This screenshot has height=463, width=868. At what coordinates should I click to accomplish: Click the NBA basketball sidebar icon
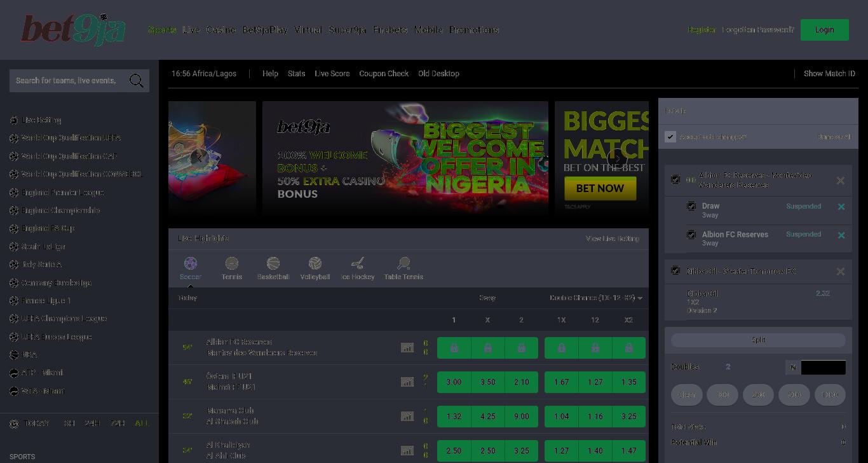coord(14,355)
